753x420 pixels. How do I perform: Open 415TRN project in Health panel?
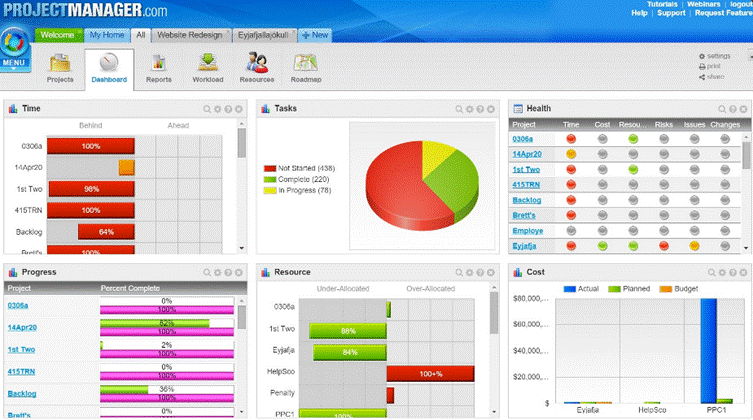(x=526, y=185)
